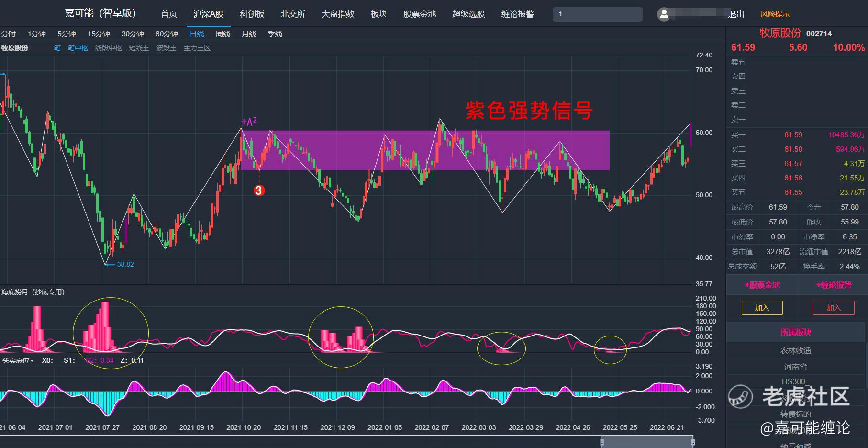This screenshot has width=868, height=448.
Task: Click the stock code 002714
Action: 819,34
